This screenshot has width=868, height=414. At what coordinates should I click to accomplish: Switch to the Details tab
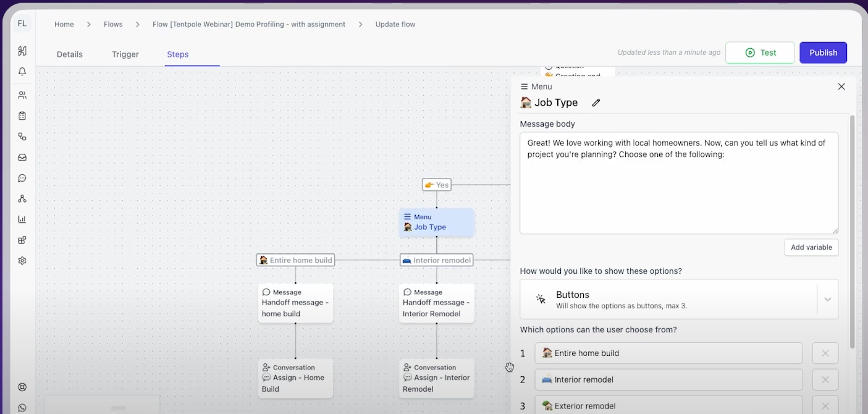70,54
